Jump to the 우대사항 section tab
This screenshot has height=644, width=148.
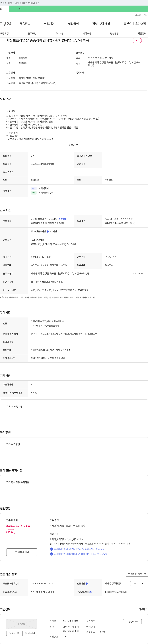(60, 33)
